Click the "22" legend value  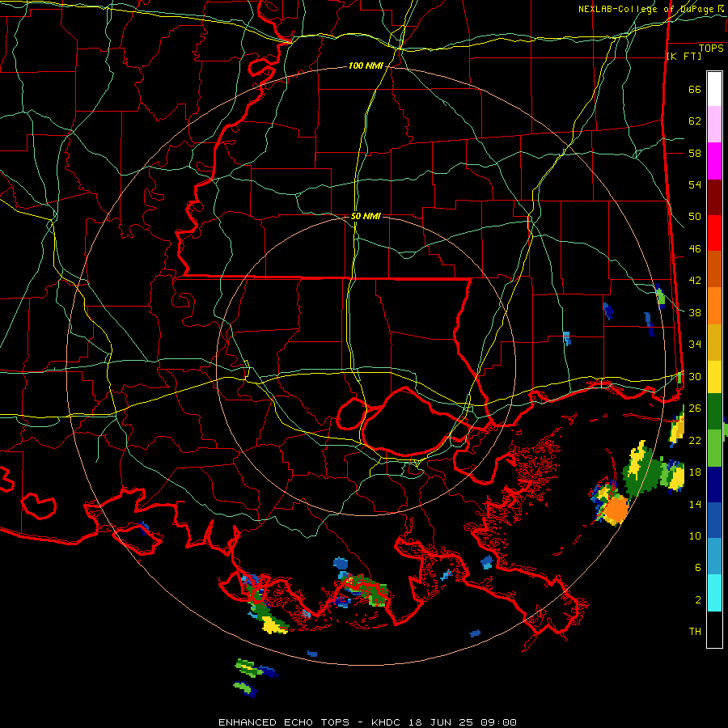click(695, 440)
